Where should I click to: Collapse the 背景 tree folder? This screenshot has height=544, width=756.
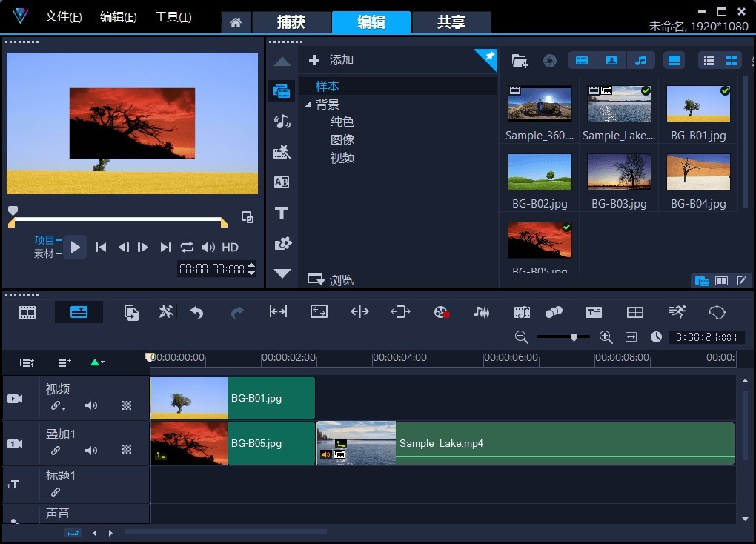[x=309, y=105]
